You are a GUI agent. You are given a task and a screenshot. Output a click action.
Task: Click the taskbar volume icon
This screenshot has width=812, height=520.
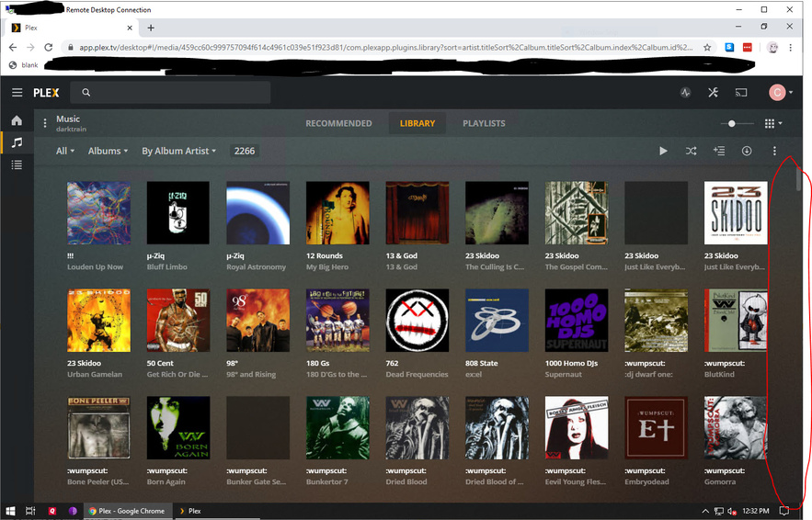[x=732, y=511]
